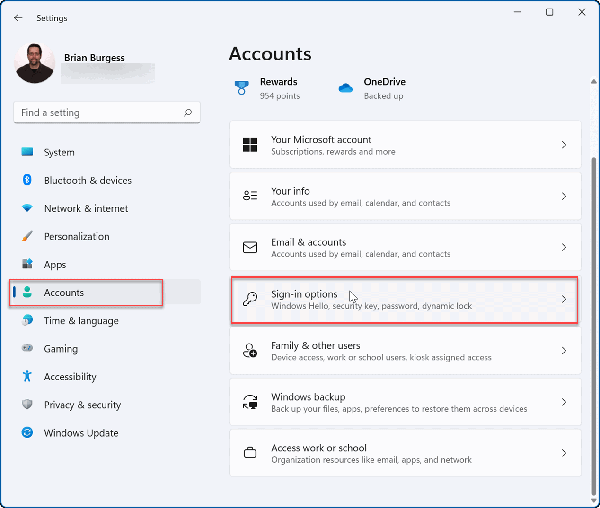Click the Your info contact-list icon
This screenshot has height=508, width=600.
tap(250, 195)
